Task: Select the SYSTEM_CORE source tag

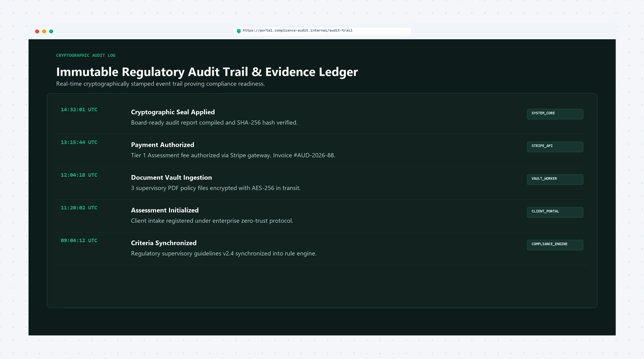Action: (x=555, y=114)
